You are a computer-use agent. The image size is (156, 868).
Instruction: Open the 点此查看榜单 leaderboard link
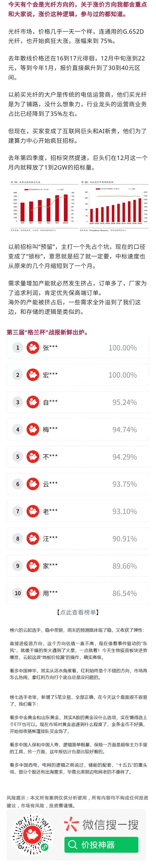tap(78, 612)
